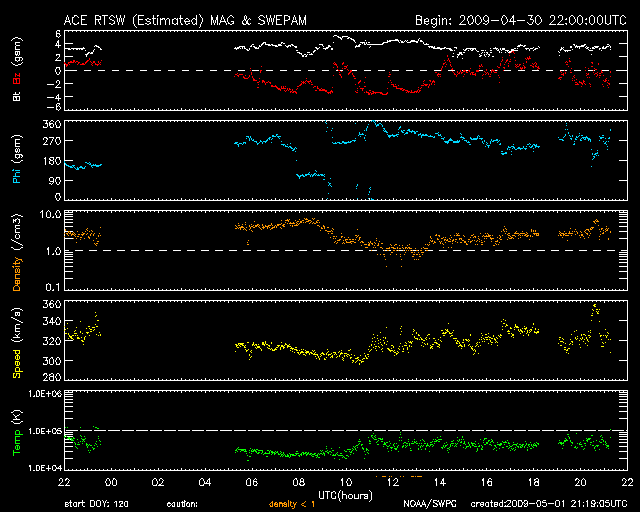
Task: Click the '04' hour label on the time axis
Action: coord(205,482)
